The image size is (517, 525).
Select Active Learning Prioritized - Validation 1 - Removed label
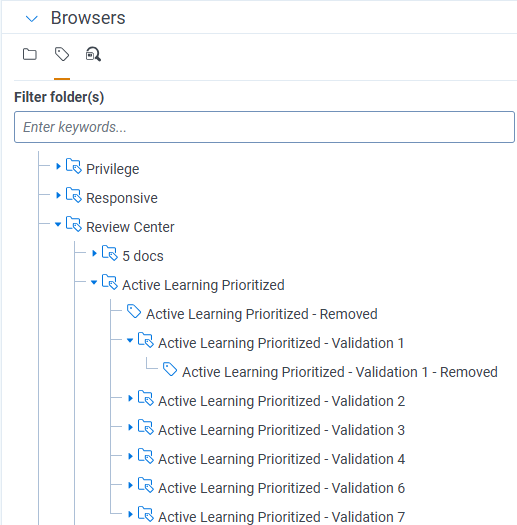[x=340, y=372]
